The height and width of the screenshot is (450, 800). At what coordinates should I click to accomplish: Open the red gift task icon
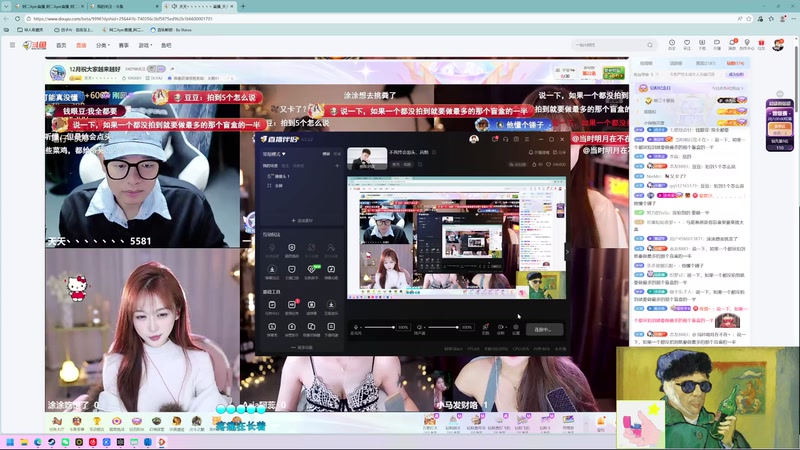click(761, 44)
